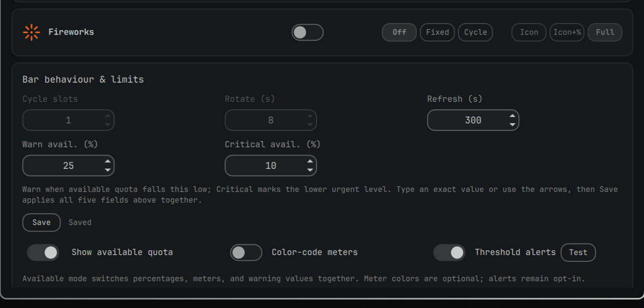Click the Show available quota label
644x308 pixels.
click(x=122, y=252)
